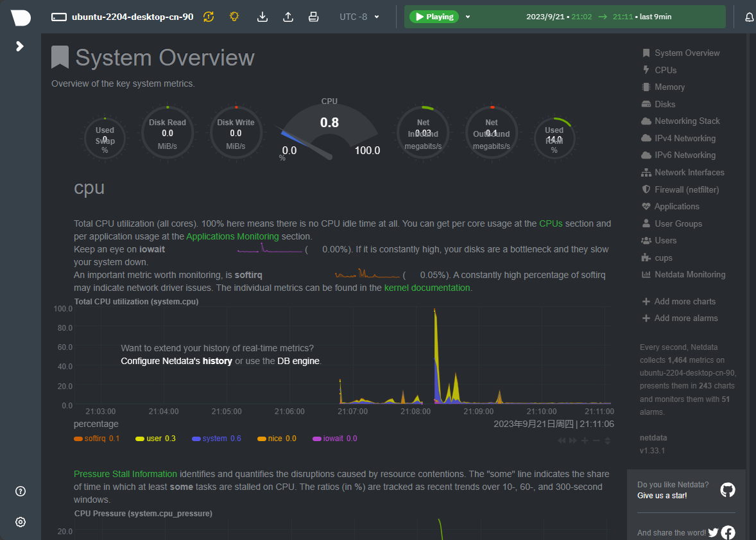Open IPv4 Networking section
756x540 pixels.
pos(678,139)
